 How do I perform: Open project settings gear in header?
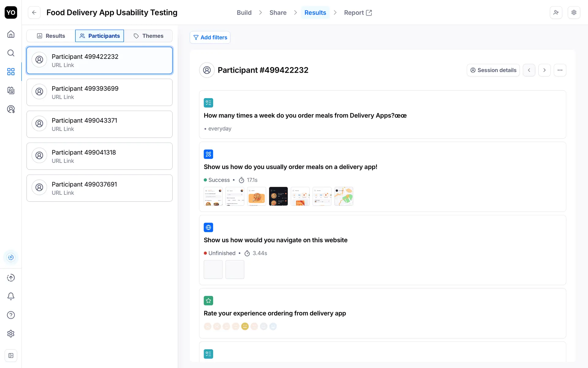click(574, 13)
